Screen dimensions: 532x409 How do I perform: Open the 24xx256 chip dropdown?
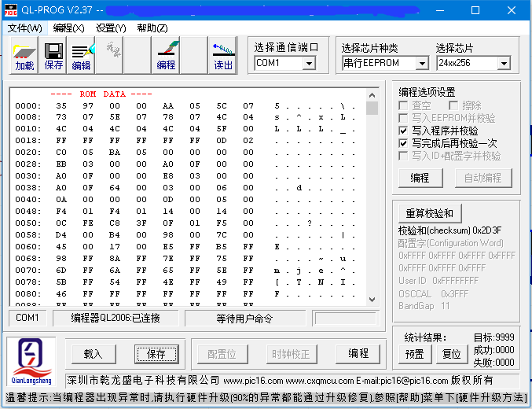pyautogui.click(x=504, y=63)
